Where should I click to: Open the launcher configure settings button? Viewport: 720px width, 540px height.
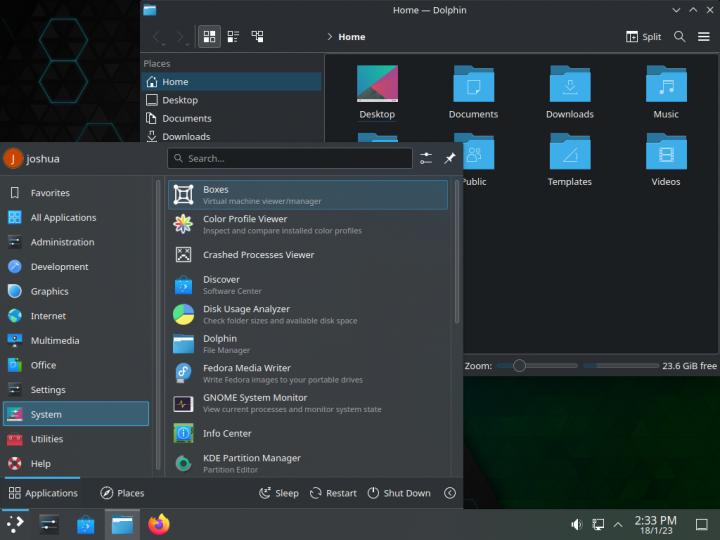coord(426,158)
